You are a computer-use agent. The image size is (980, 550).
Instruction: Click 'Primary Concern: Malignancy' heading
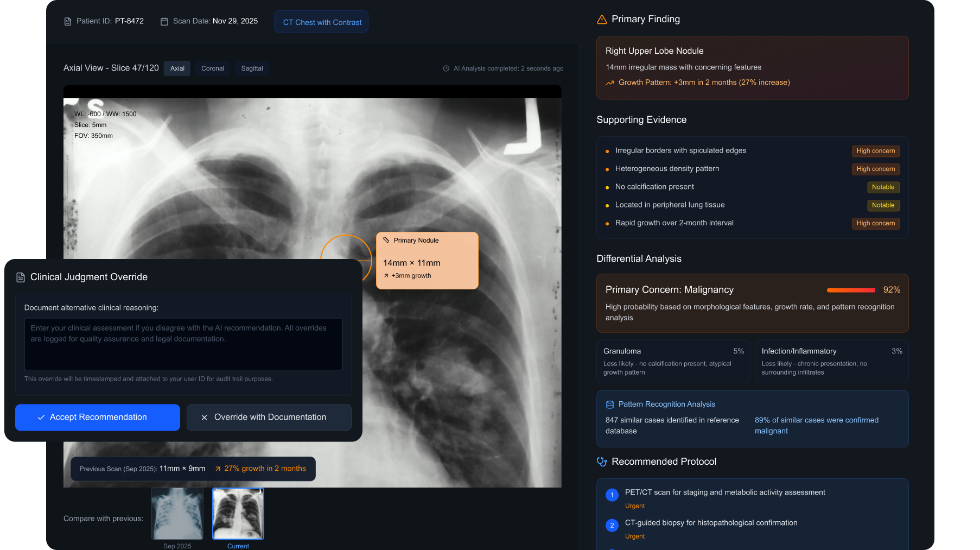pos(670,290)
